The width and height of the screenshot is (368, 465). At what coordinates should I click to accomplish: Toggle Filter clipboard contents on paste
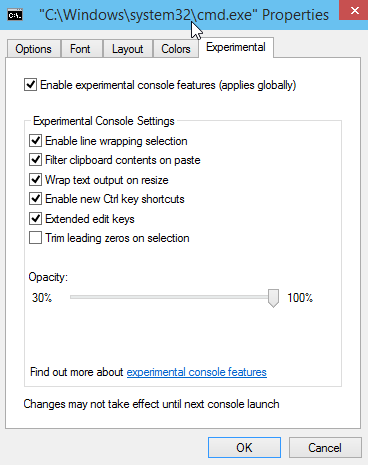pyautogui.click(x=35, y=160)
